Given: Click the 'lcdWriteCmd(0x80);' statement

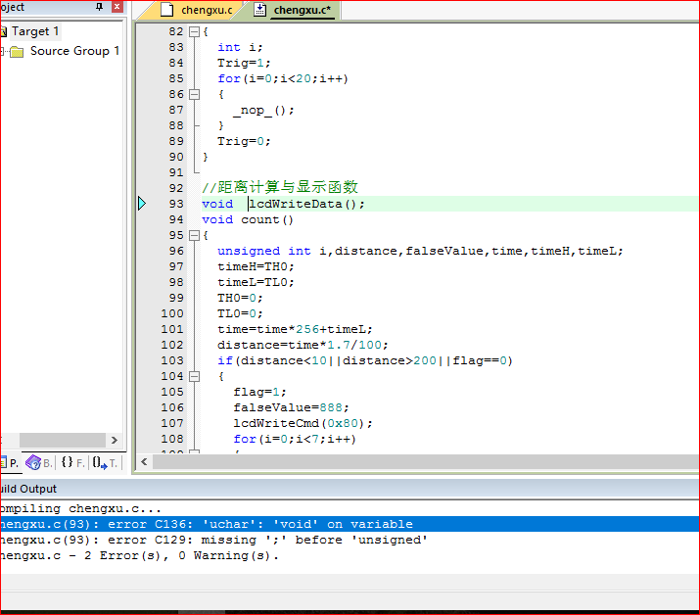Looking at the screenshot, I should [303, 423].
